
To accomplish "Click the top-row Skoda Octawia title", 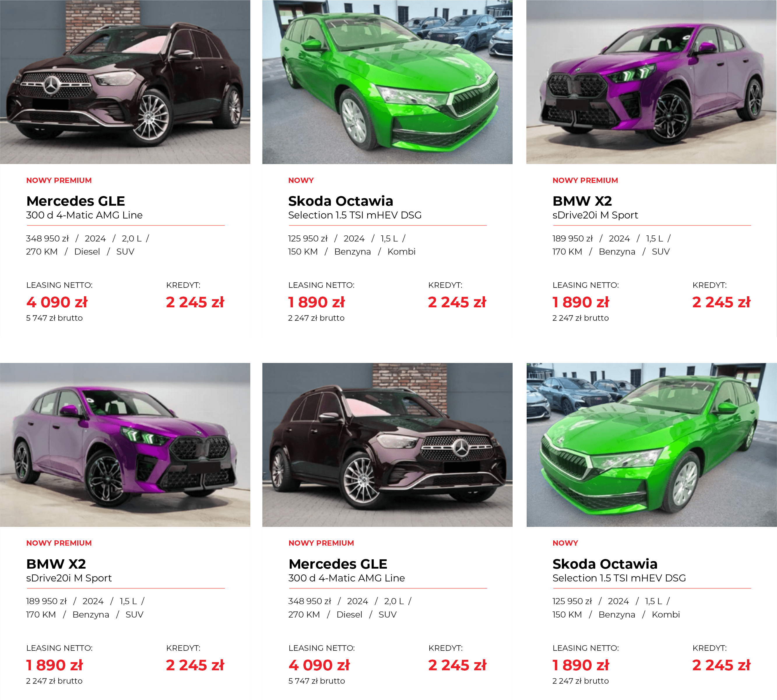I will [341, 201].
